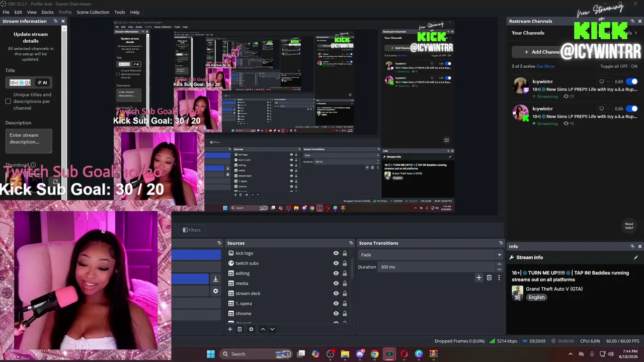Viewport: 644px width, 362px height.
Task: Click the download arrow icon beside scenes
Action: click(x=215, y=279)
